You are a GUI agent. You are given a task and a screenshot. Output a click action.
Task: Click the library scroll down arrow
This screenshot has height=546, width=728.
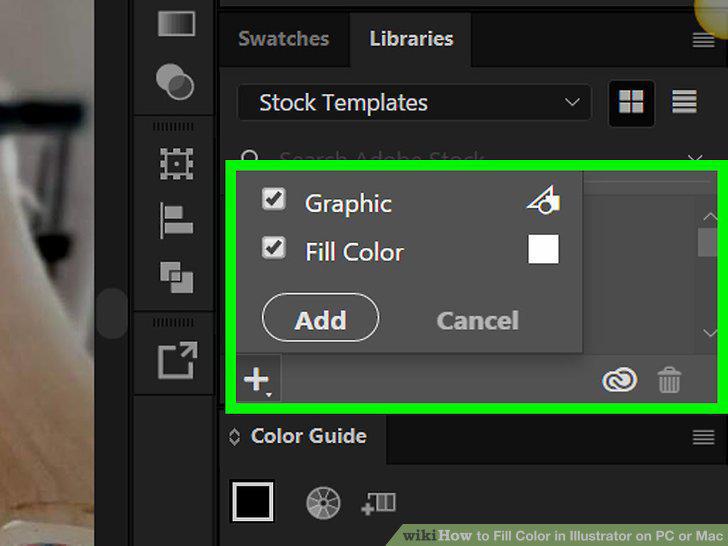tap(710, 333)
